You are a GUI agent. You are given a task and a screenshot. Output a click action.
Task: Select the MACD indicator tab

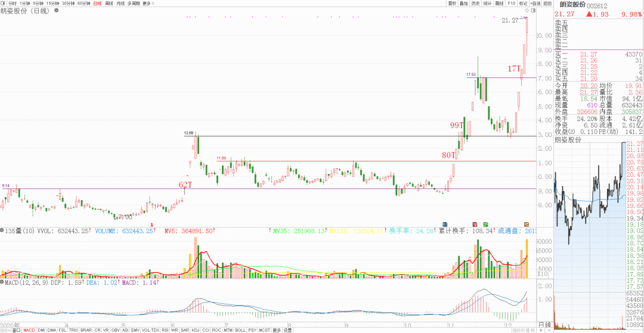coord(29,330)
